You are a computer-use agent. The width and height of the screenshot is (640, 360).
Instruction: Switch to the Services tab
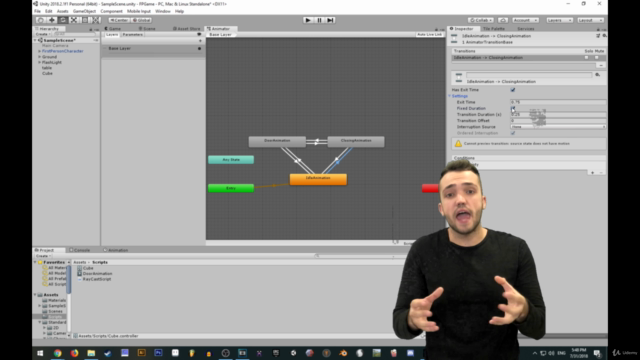click(x=525, y=29)
